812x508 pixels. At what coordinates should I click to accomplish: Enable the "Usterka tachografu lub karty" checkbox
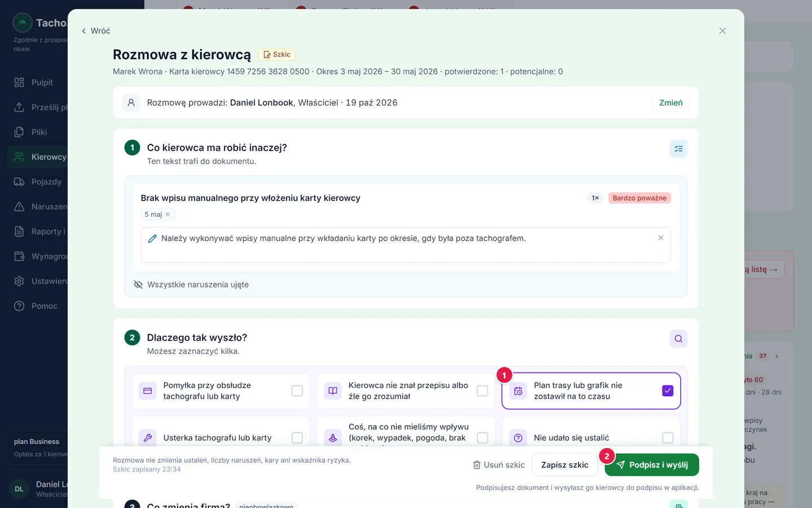pos(297,438)
